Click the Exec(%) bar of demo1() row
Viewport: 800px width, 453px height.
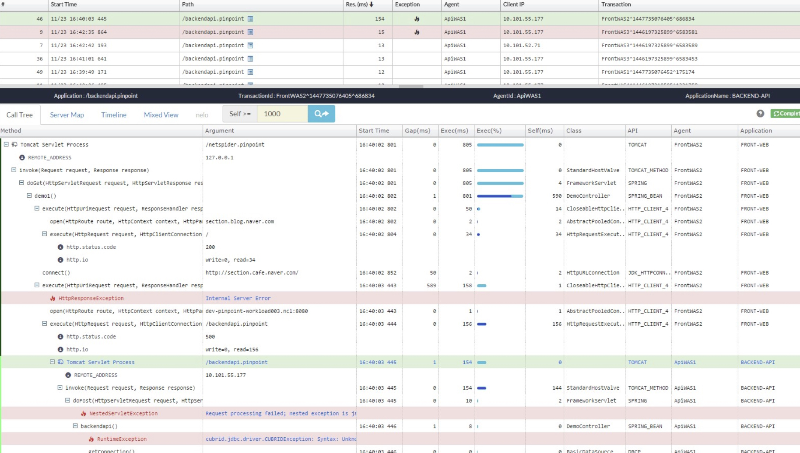pyautogui.click(x=500, y=196)
